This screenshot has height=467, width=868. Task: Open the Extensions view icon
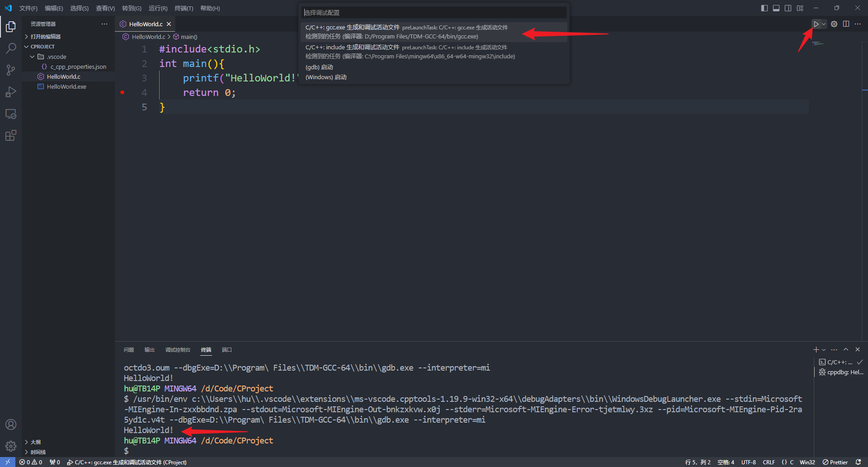pyautogui.click(x=11, y=135)
